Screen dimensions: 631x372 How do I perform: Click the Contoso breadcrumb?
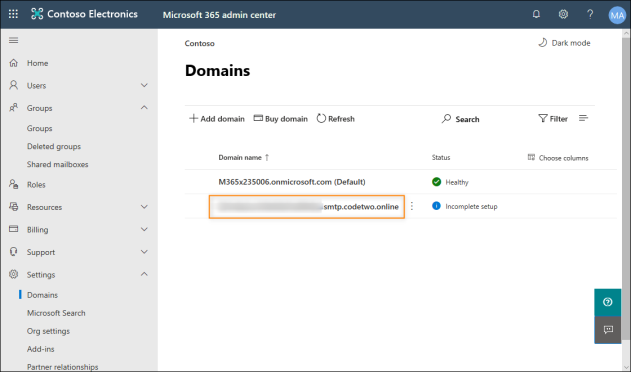[x=200, y=43]
